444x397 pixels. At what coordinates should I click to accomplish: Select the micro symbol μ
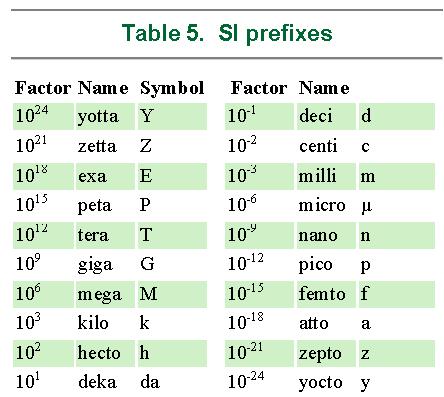366,206
